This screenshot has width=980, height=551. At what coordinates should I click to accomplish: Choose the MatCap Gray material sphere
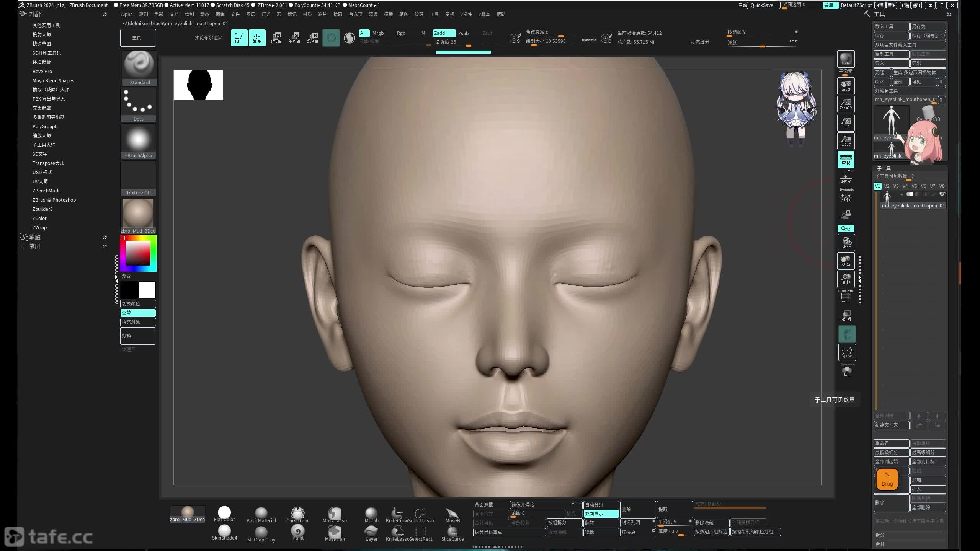tap(261, 534)
